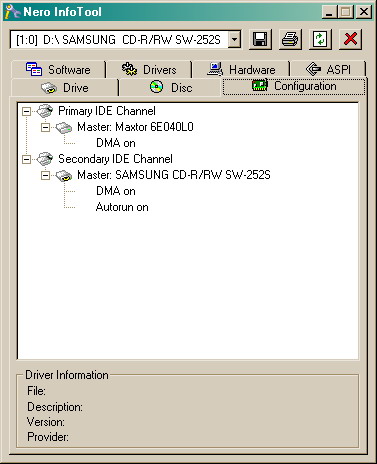Collapse the Secondary IDE Channel node
Viewport: 377px width, 464px height.
(x=26, y=159)
